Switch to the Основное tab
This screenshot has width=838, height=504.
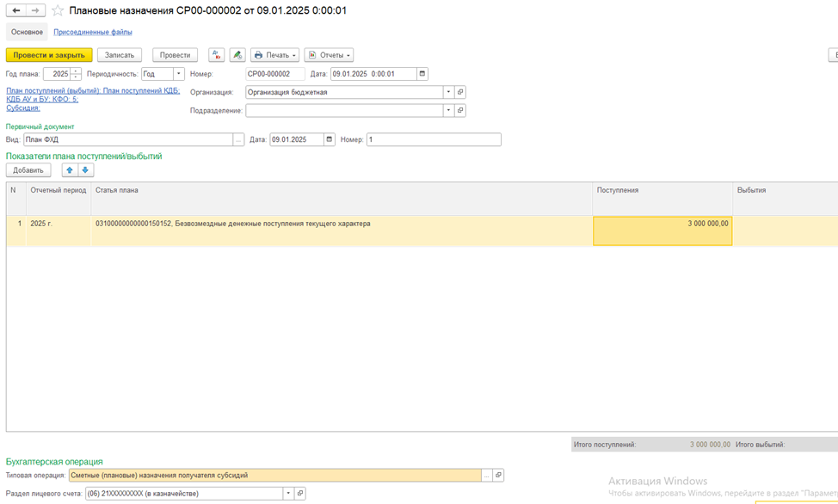pos(27,32)
